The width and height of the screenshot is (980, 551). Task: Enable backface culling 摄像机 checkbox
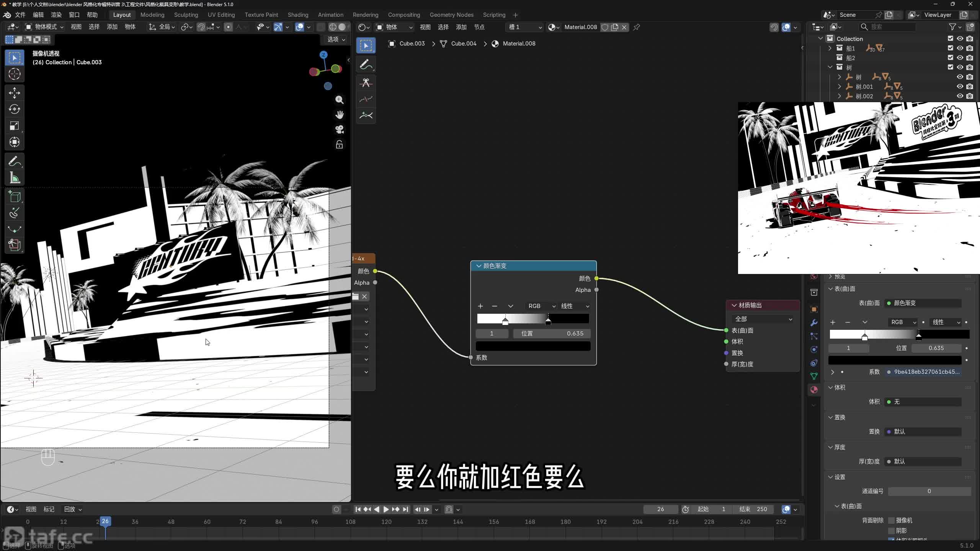pyautogui.click(x=892, y=520)
